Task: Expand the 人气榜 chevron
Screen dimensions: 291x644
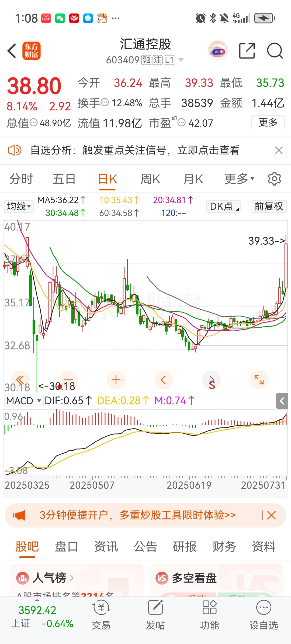Action: coord(72,578)
